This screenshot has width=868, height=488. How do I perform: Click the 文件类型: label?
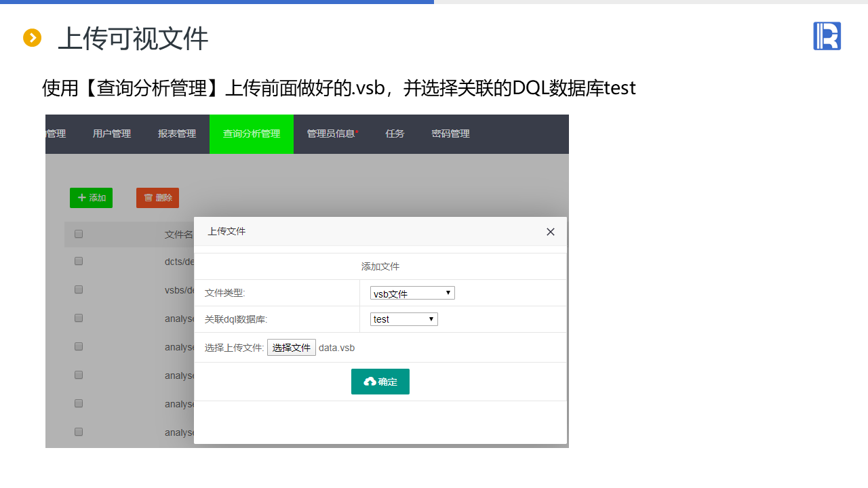[x=225, y=293]
